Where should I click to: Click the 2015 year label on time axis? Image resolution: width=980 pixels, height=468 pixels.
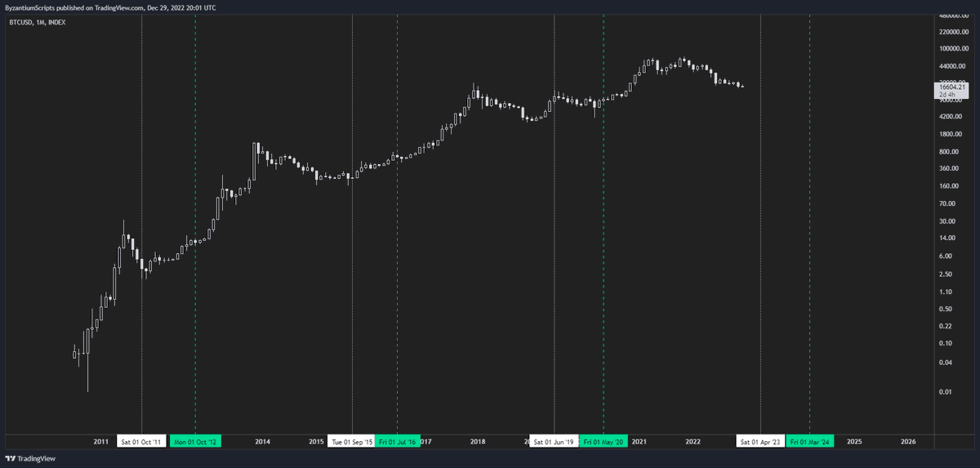pyautogui.click(x=316, y=442)
